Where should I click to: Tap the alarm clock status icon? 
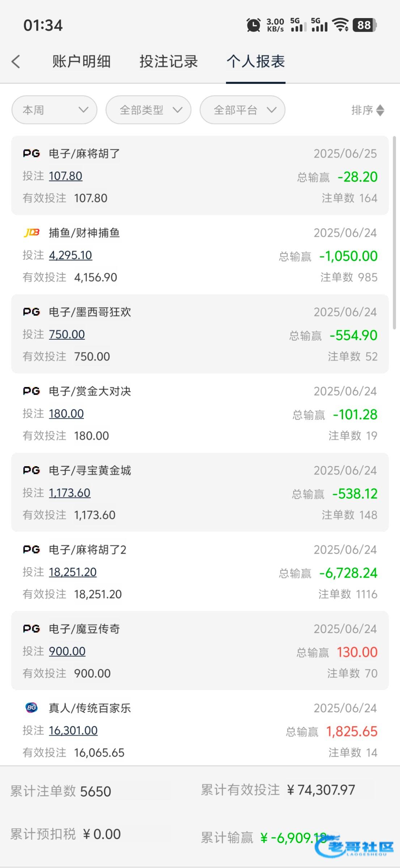pyautogui.click(x=253, y=25)
